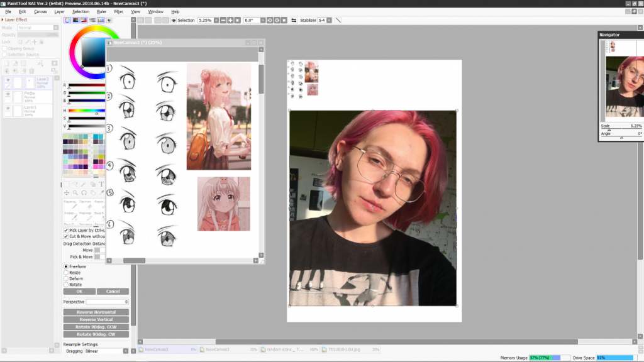The height and width of the screenshot is (362, 644).
Task: Select the shape tool
Action: point(92,184)
